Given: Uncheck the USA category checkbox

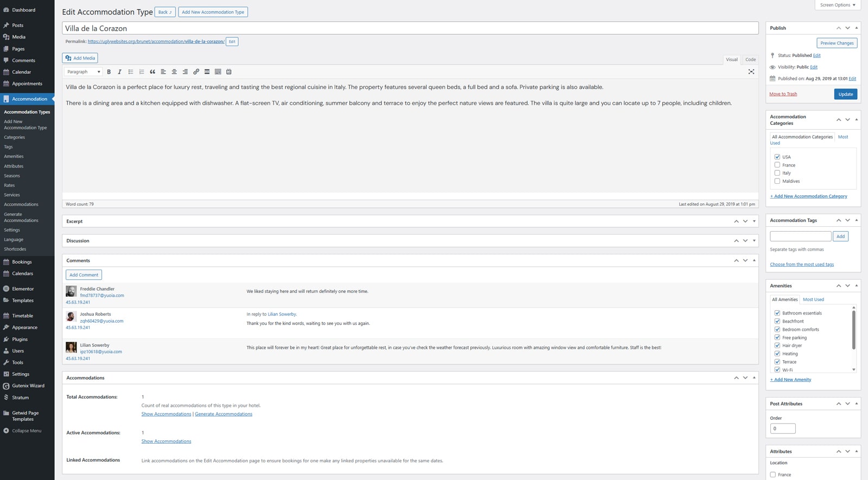Looking at the screenshot, I should (x=777, y=157).
